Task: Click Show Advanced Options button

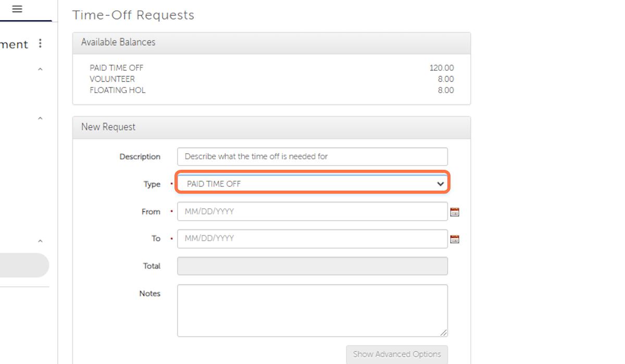Action: click(x=396, y=354)
